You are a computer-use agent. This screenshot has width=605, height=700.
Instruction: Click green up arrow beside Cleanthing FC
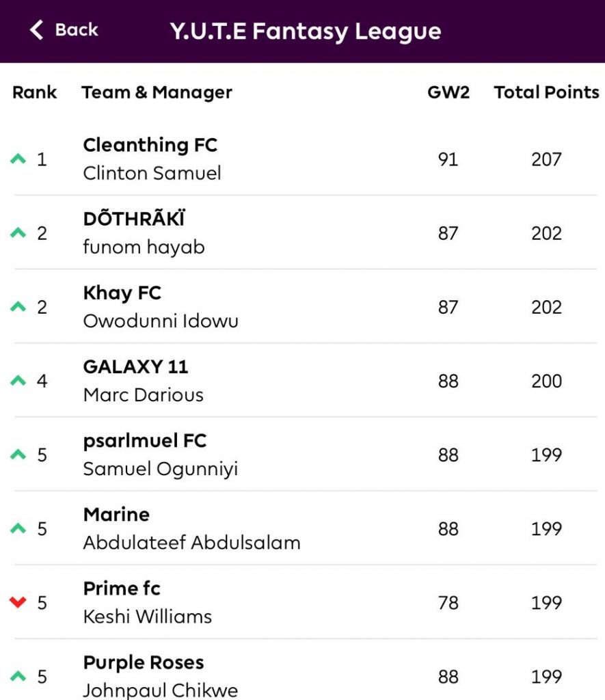(18, 159)
